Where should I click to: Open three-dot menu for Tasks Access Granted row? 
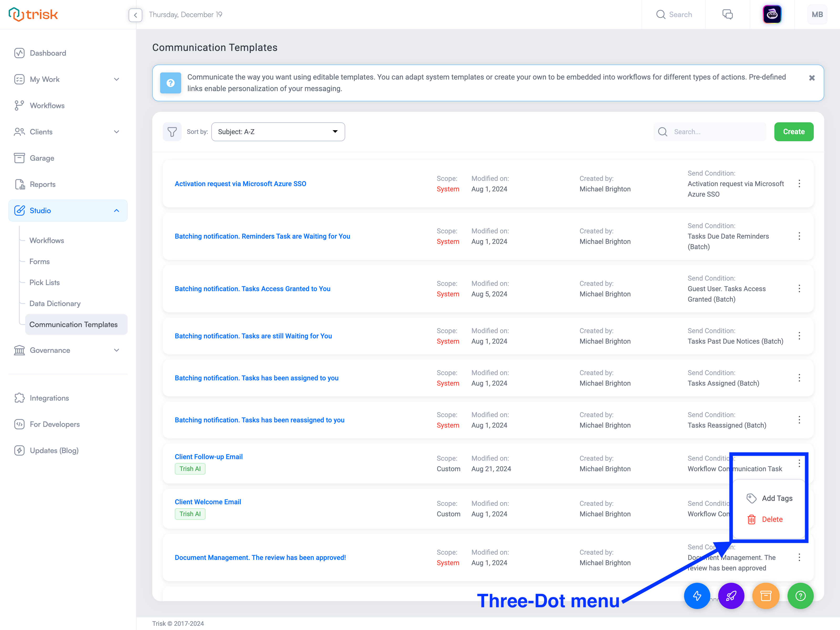(799, 288)
